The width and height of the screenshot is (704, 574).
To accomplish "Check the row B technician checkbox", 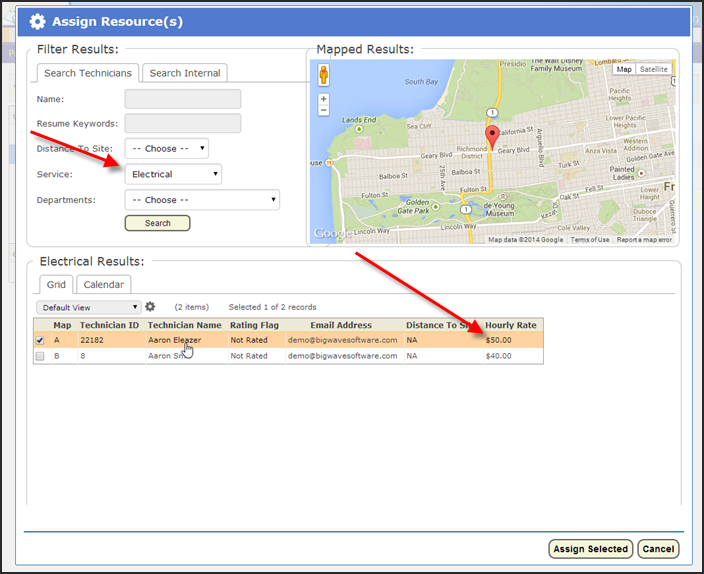I will (x=40, y=356).
